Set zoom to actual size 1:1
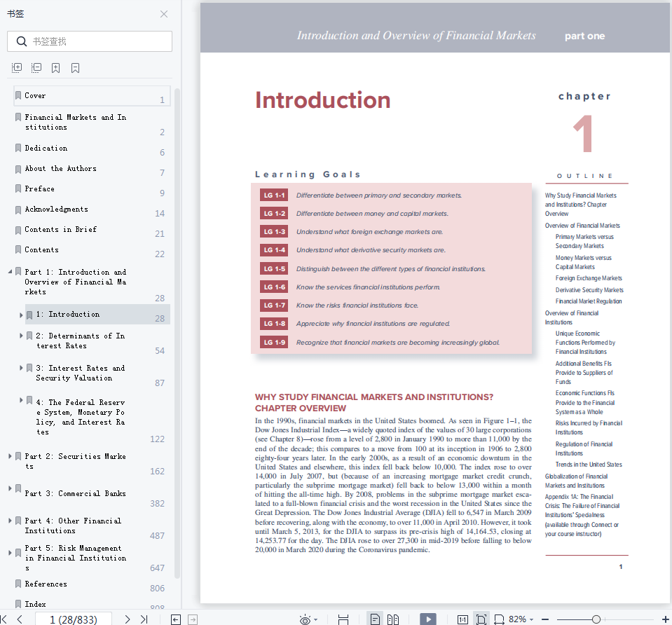 coord(463,619)
